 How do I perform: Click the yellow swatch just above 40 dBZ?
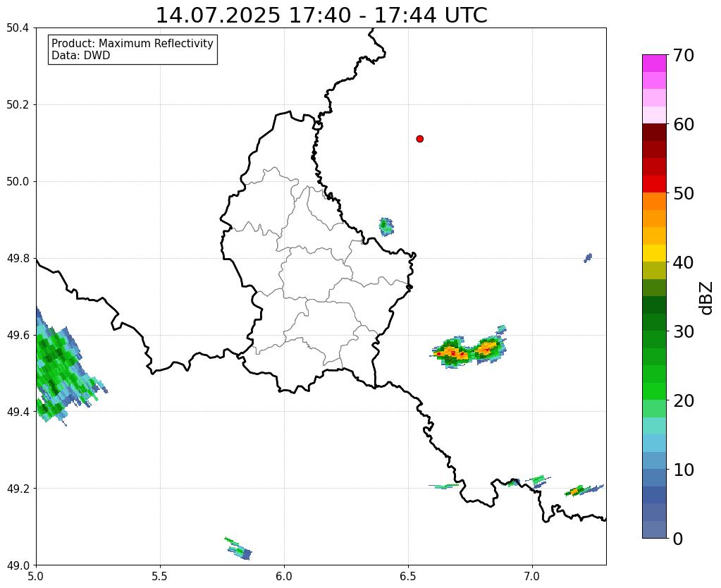point(654,253)
